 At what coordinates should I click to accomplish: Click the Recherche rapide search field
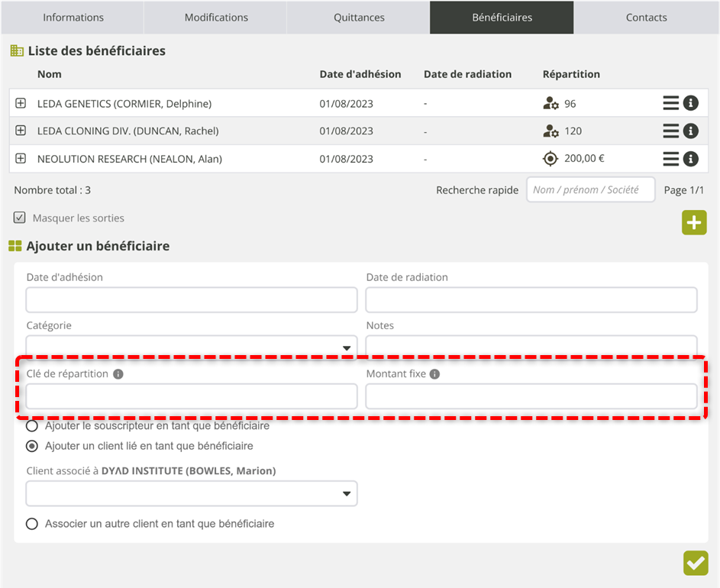(x=590, y=190)
